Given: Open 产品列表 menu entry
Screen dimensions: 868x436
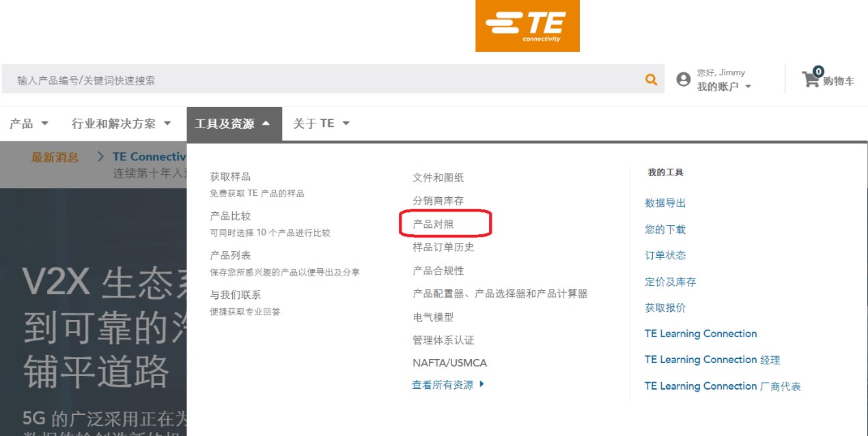Looking at the screenshot, I should click(x=230, y=255).
